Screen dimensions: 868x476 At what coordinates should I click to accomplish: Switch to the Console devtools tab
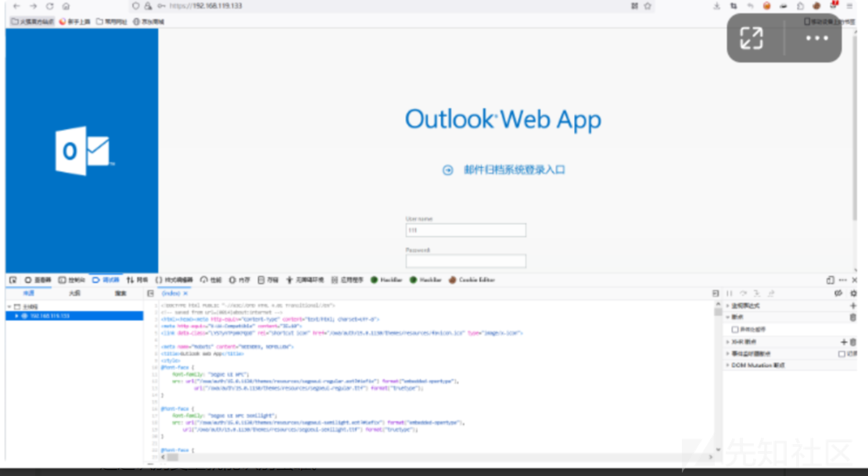(x=72, y=280)
